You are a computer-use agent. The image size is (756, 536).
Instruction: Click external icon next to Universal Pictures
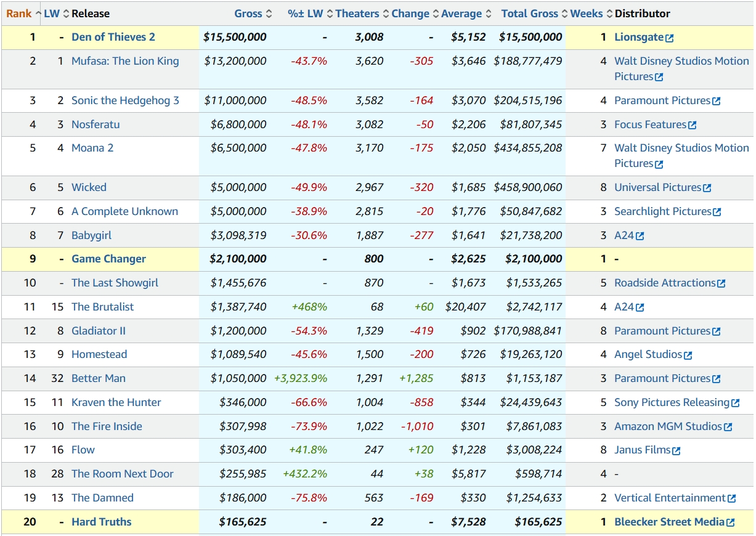pyautogui.click(x=707, y=189)
